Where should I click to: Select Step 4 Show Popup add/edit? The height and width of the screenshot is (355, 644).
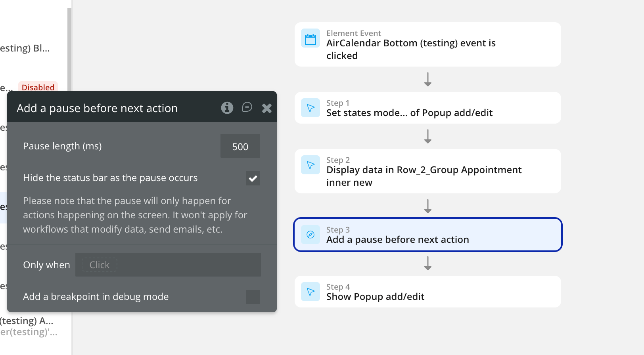point(427,292)
